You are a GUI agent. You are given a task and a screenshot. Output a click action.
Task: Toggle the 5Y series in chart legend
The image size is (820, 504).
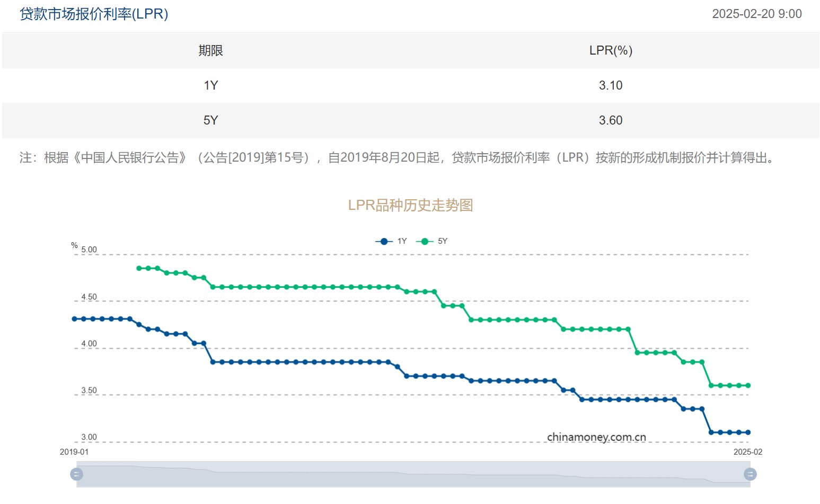tap(432, 241)
